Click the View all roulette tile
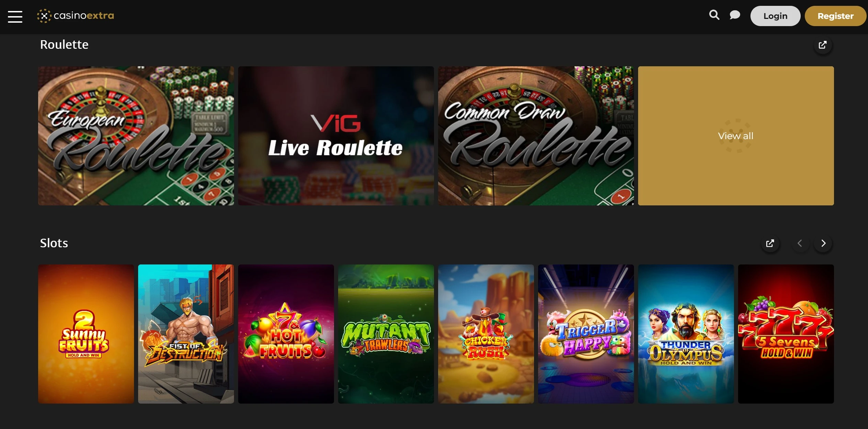The height and width of the screenshot is (429, 868). pyautogui.click(x=736, y=136)
